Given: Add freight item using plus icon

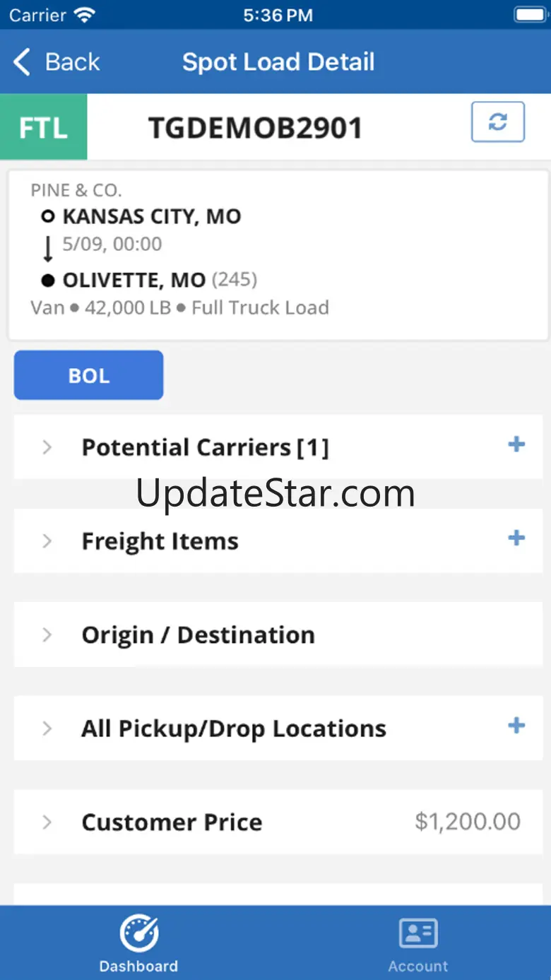Looking at the screenshot, I should pos(516,538).
